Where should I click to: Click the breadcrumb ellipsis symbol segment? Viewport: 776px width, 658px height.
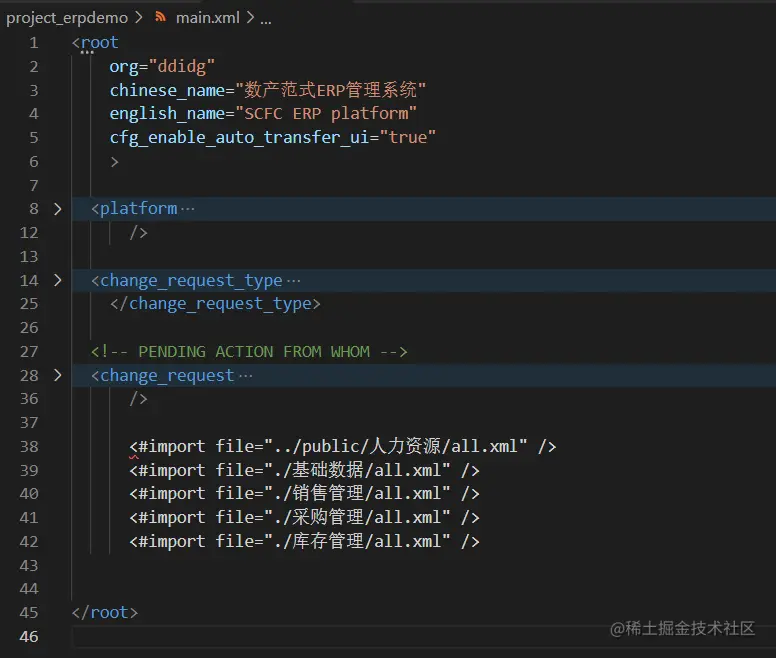coord(266,18)
